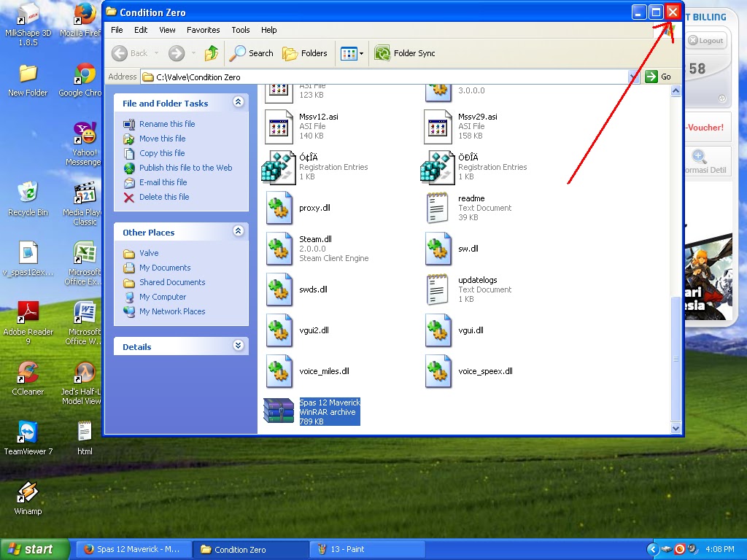
Task: Switch to Spas 12 Maverick Firefox taskbar button
Action: 134,549
